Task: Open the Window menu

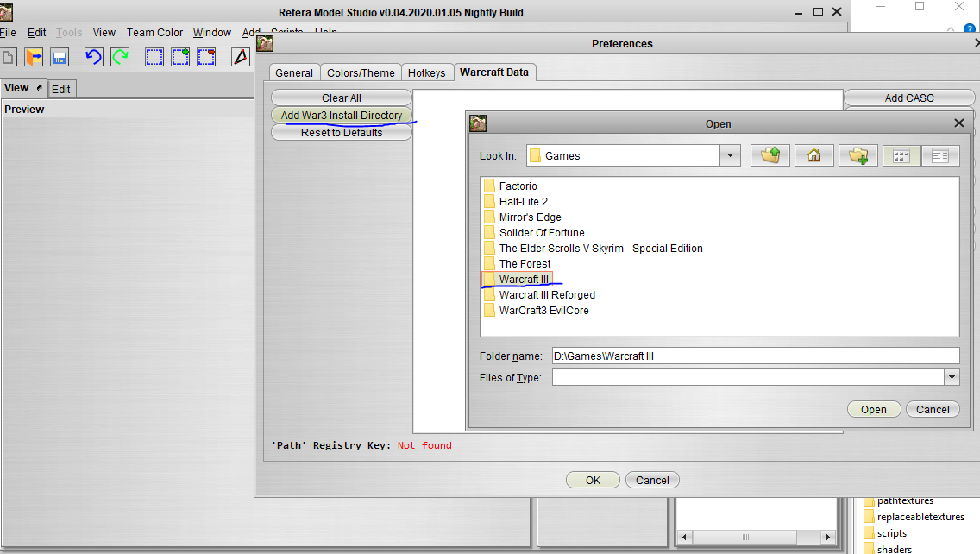Action: 212,33
